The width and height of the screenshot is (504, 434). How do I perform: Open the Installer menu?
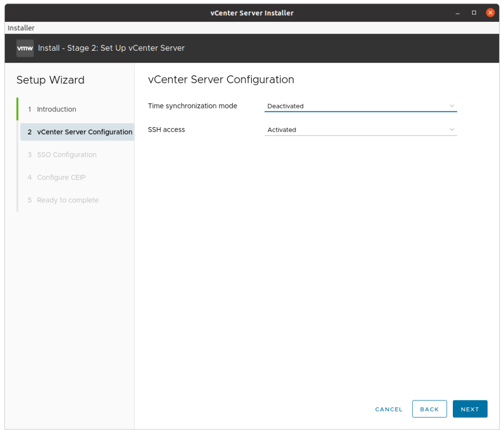[21, 28]
